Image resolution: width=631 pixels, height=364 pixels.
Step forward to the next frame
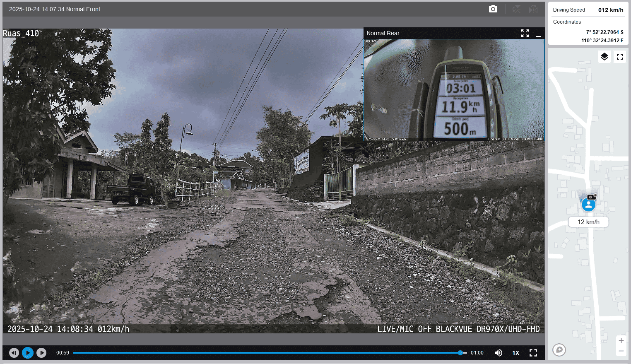pyautogui.click(x=41, y=353)
